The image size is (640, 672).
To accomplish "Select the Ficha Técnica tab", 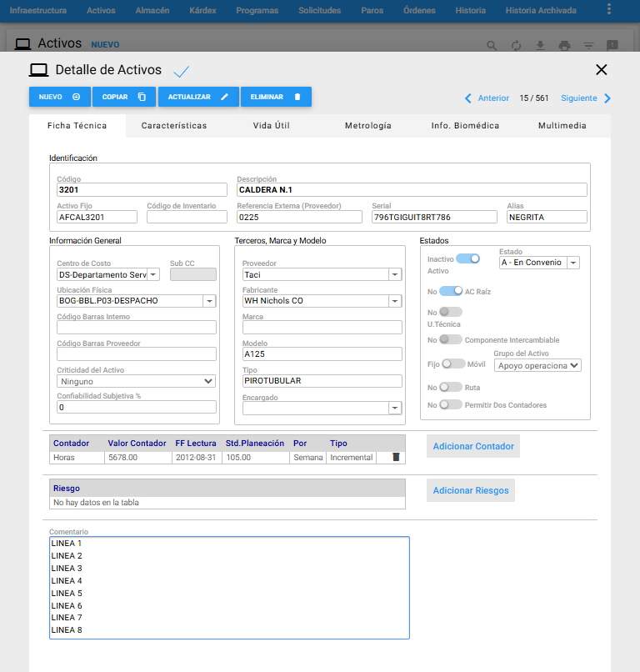I will click(77, 126).
